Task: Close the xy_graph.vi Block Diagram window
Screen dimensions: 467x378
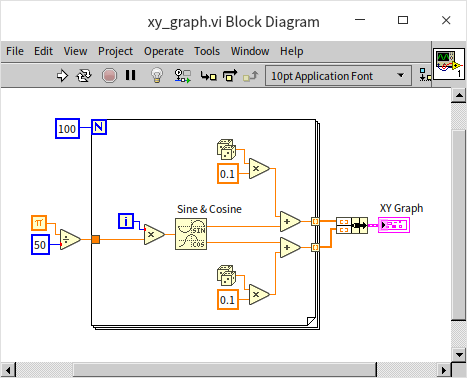Action: pyautogui.click(x=446, y=20)
